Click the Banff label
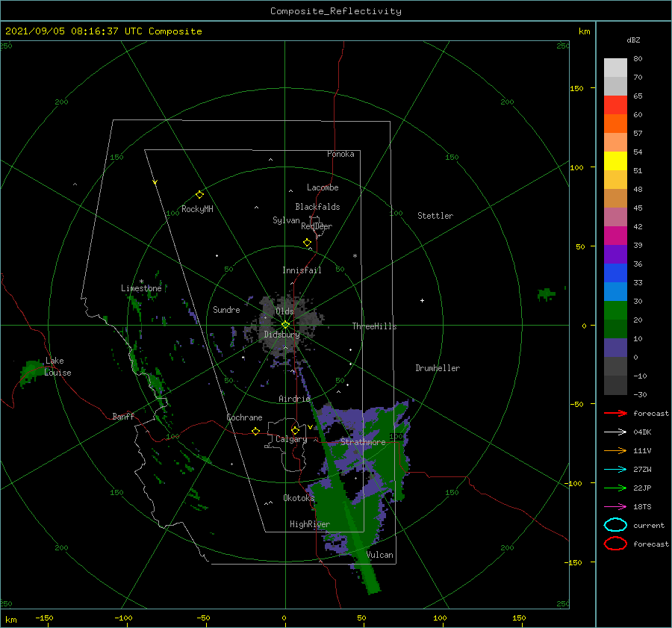The height and width of the screenshot is (628, 672). pos(123,416)
